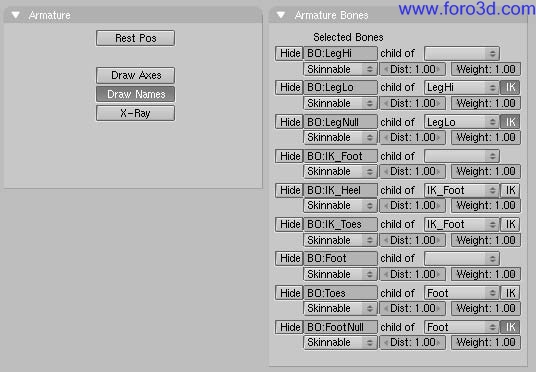Screen dimensions: 536x372
Task: Hide the Foot bone
Action: pyautogui.click(x=289, y=258)
